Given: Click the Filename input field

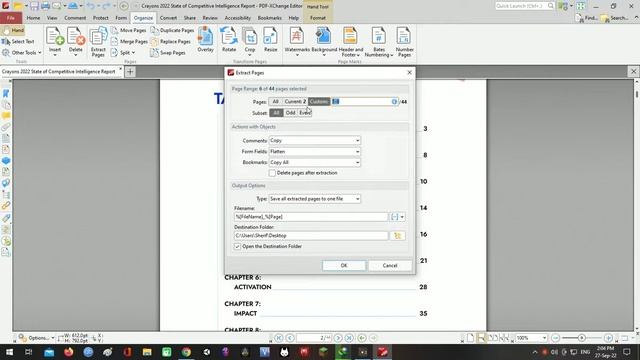Looking at the screenshot, I should (x=311, y=217).
